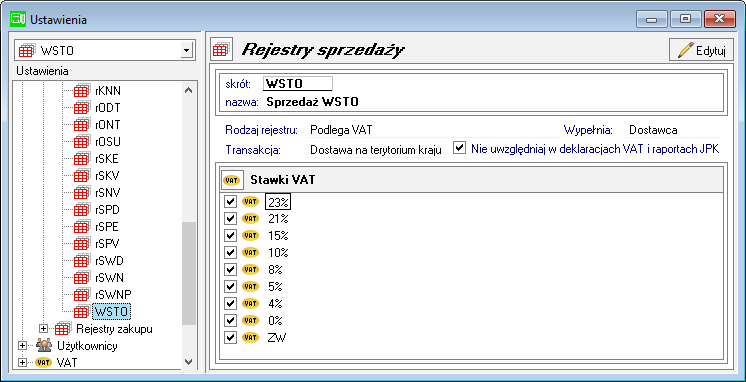This screenshot has height=382, width=746.
Task: Click the rKNN register icon in the tree
Action: [x=81, y=90]
